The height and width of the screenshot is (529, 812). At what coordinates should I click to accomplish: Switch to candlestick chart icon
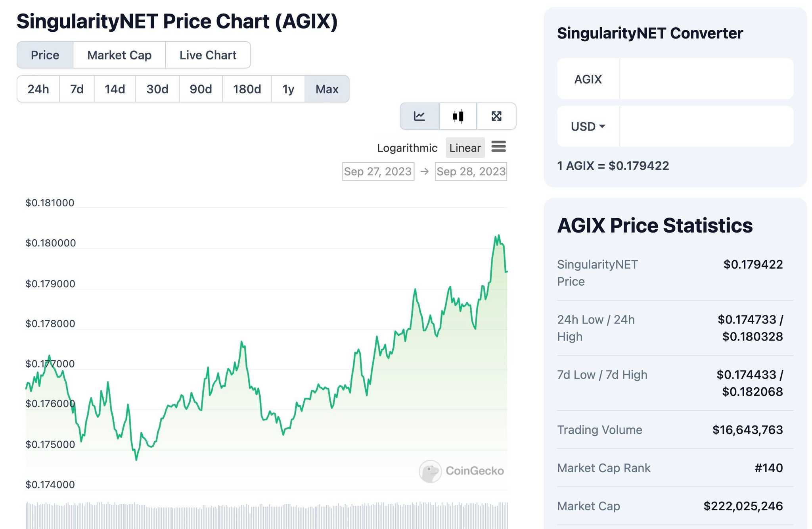(x=458, y=116)
